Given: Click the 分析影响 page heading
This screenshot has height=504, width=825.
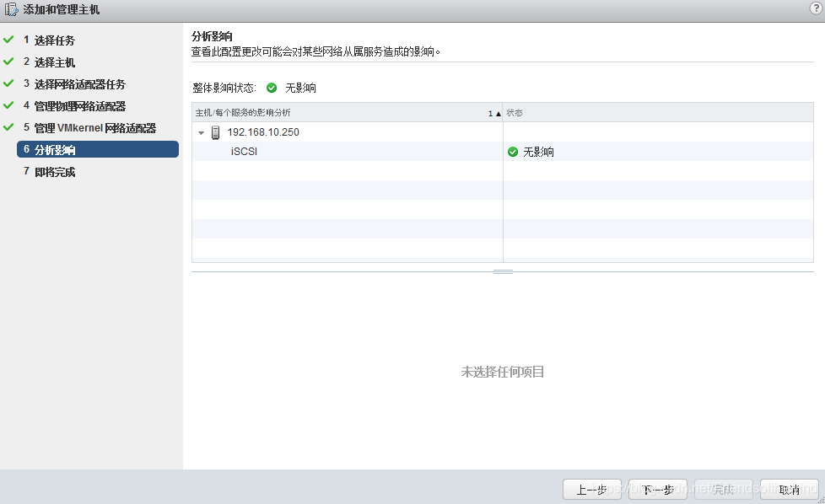Looking at the screenshot, I should click(x=212, y=36).
